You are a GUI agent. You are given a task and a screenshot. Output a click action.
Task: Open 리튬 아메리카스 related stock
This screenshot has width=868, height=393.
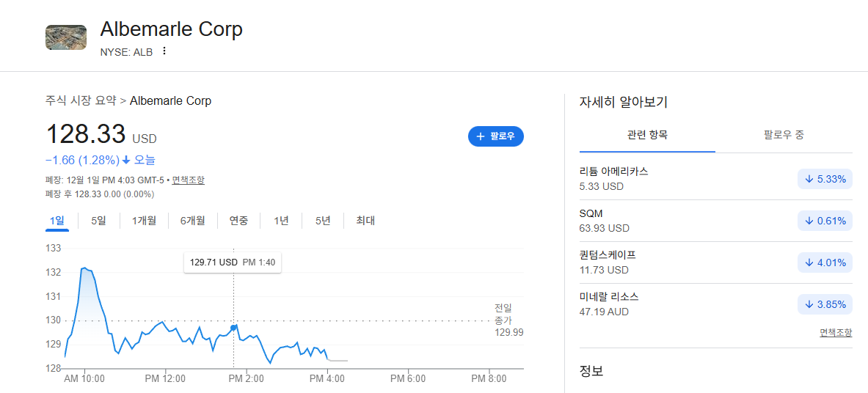[716, 179]
